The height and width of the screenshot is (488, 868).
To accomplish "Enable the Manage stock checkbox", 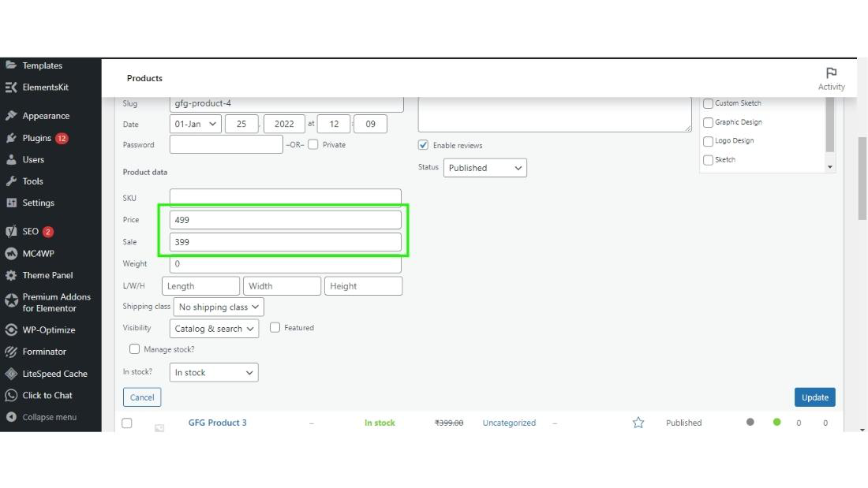I will tap(134, 349).
